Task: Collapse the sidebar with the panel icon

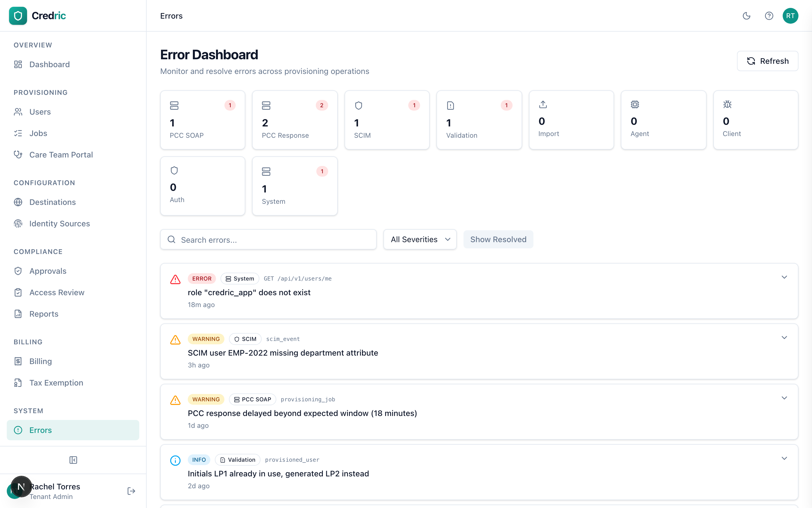Action: [x=73, y=460]
